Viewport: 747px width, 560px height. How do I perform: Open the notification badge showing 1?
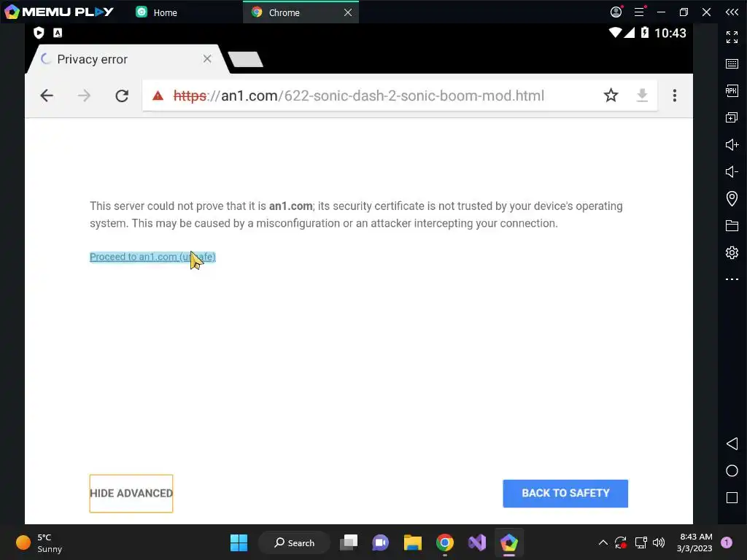coord(727,542)
